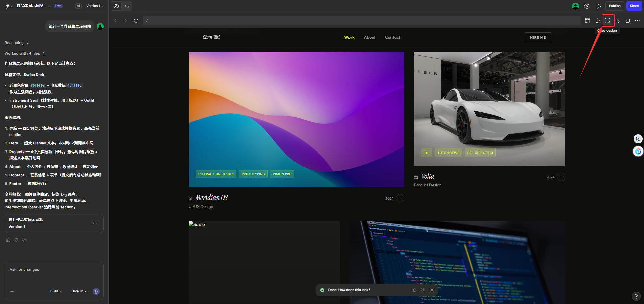
Task: Click the Chen Wei site logo
Action: point(211,37)
